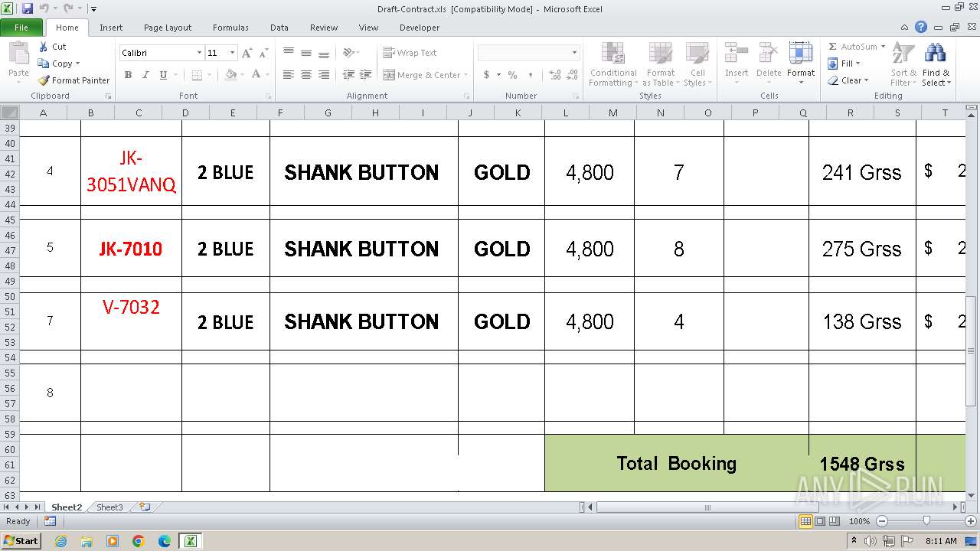Apply Accounting Number Format dollar icon
Image resolution: width=980 pixels, height=551 pixels.
486,75
